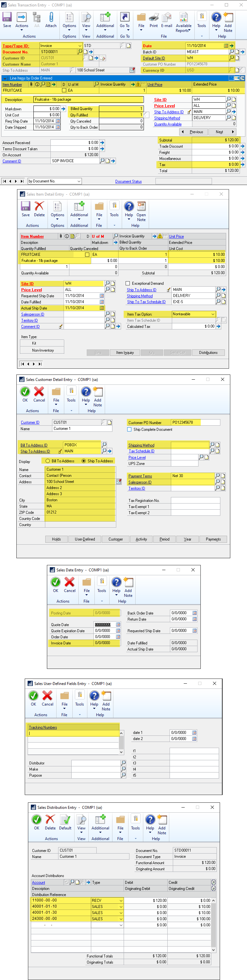Click the Customer PO Number input field
The height and width of the screenshot is (980, 247).
(x=195, y=422)
